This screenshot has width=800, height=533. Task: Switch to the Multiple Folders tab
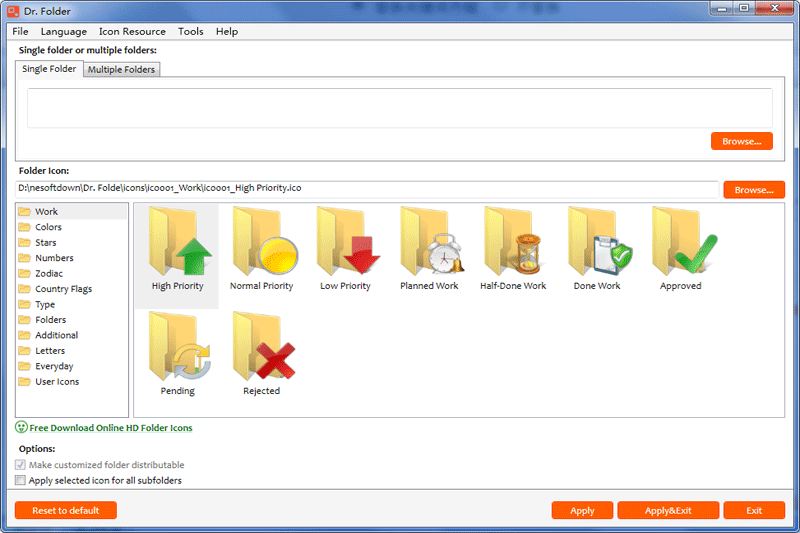pyautogui.click(x=121, y=69)
